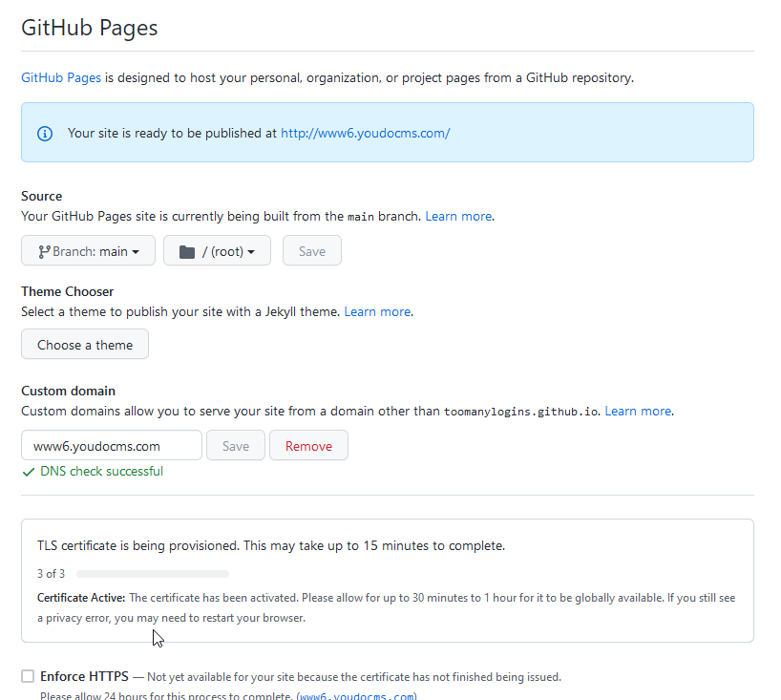This screenshot has width=781, height=700.
Task: Open the Branch: main dropdown
Action: 89,251
